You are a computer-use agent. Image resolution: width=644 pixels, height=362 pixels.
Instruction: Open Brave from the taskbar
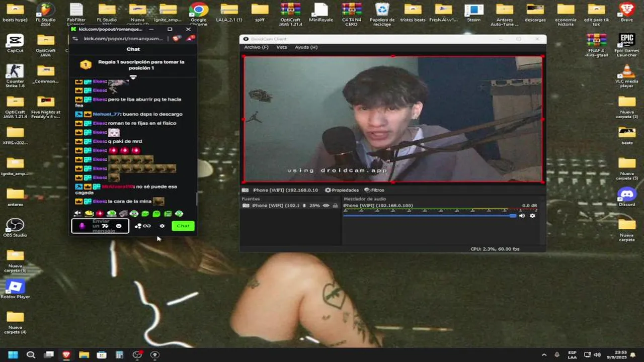(66, 355)
